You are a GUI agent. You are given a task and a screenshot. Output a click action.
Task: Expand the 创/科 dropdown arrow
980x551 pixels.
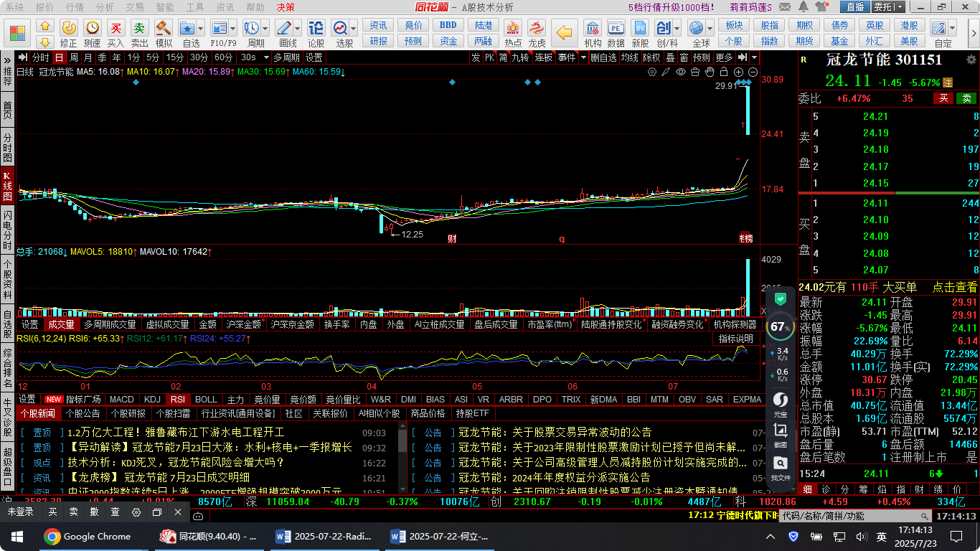click(x=677, y=28)
